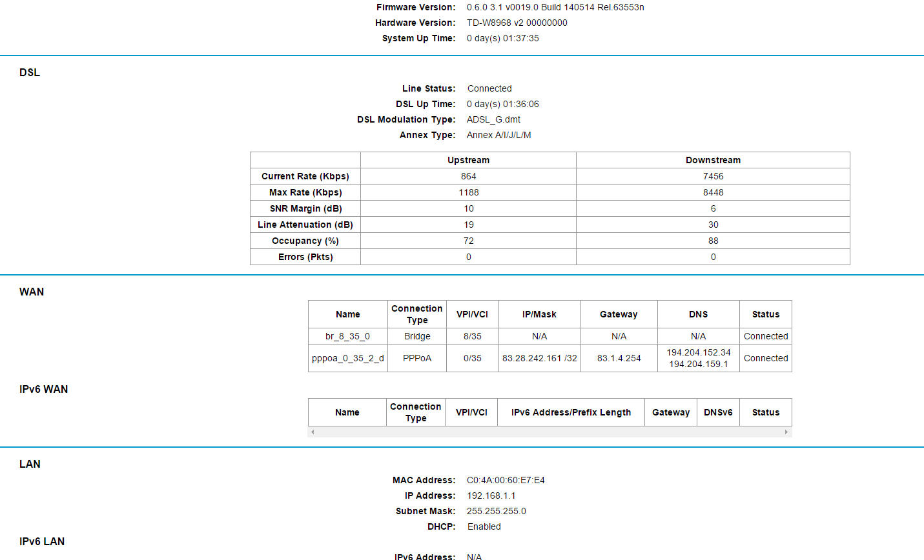The height and width of the screenshot is (560, 924).
Task: Click the downstream current rate 7456
Action: [x=713, y=176]
